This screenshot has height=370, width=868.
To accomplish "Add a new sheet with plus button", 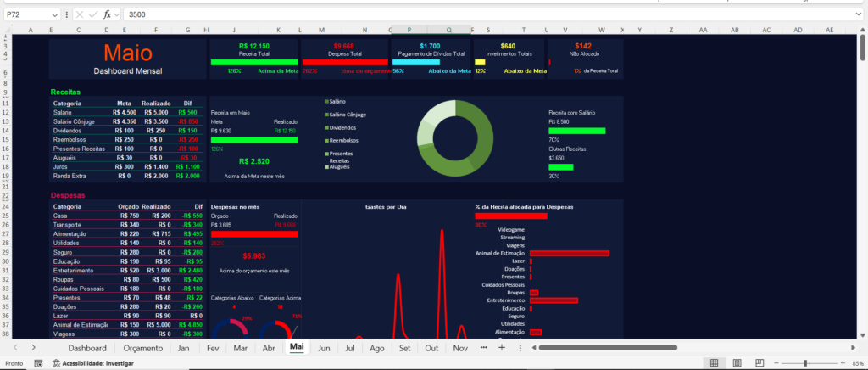I will pyautogui.click(x=502, y=348).
